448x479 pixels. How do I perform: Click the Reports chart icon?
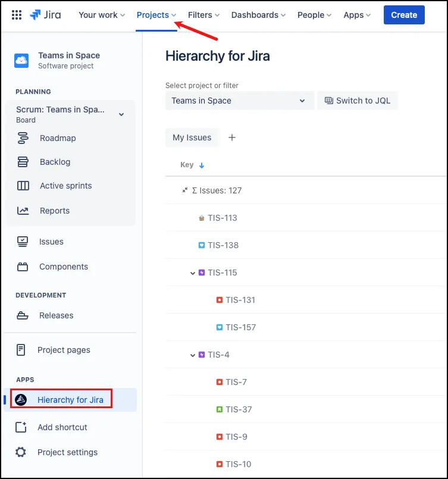click(x=23, y=211)
